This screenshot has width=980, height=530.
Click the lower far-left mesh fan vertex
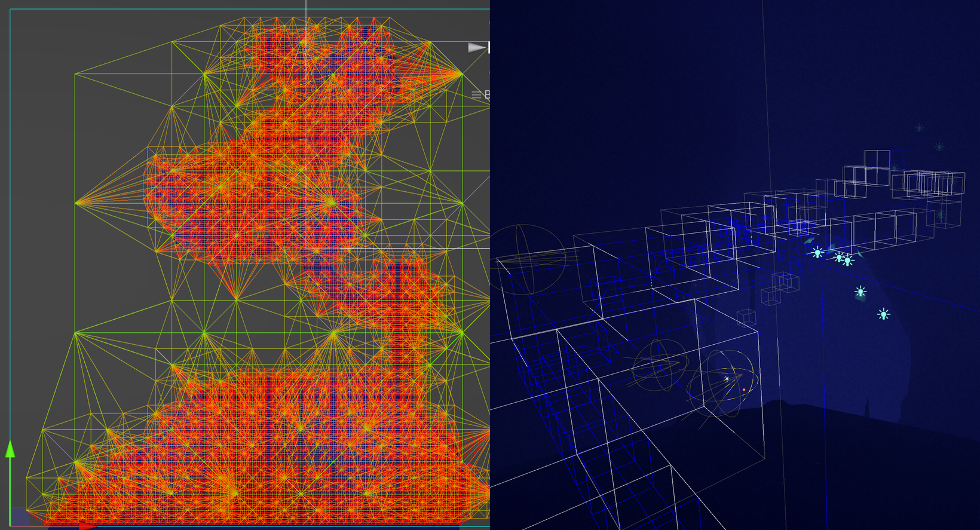75,333
